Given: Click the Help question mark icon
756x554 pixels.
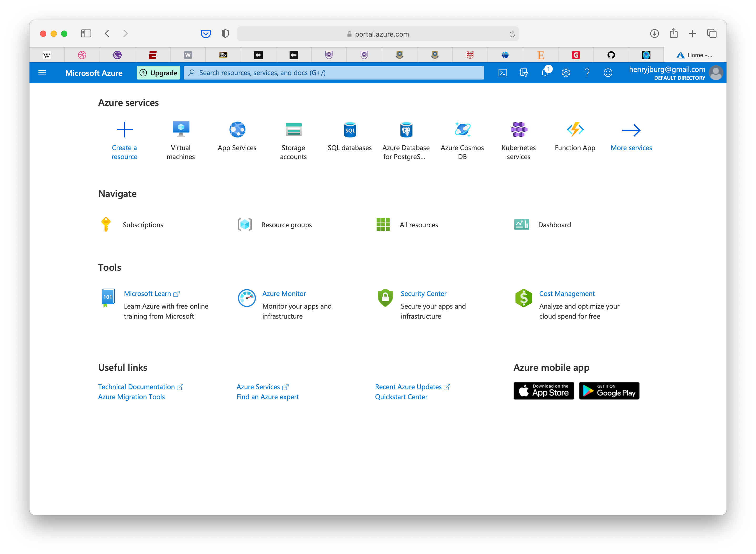Looking at the screenshot, I should tap(587, 73).
